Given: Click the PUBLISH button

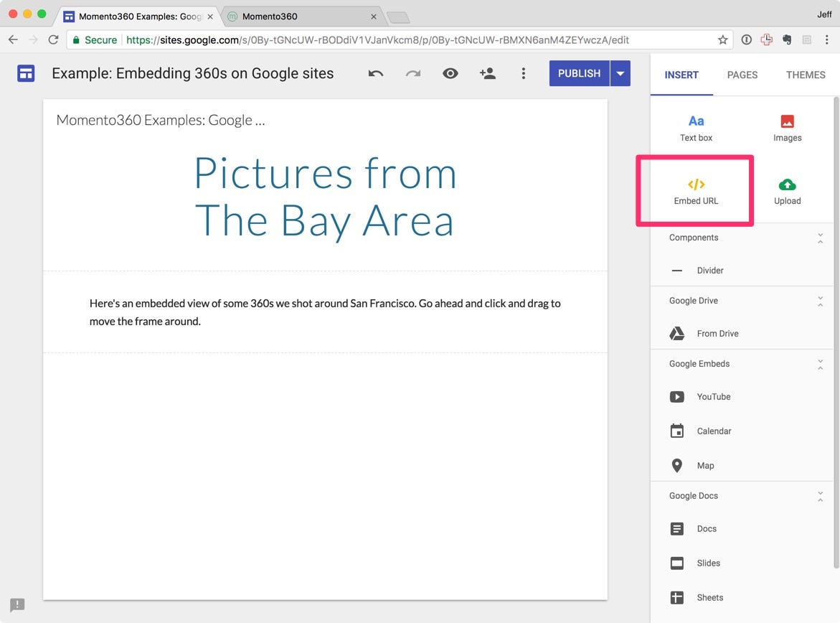Looking at the screenshot, I should tap(579, 73).
